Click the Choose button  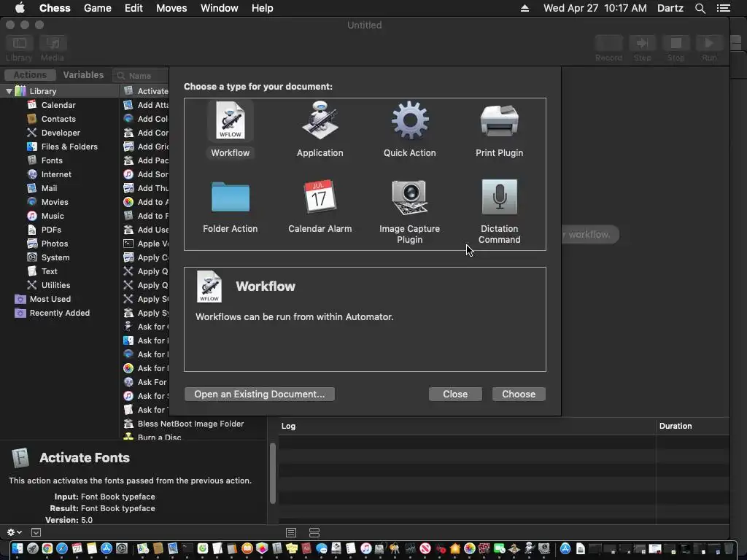click(519, 394)
